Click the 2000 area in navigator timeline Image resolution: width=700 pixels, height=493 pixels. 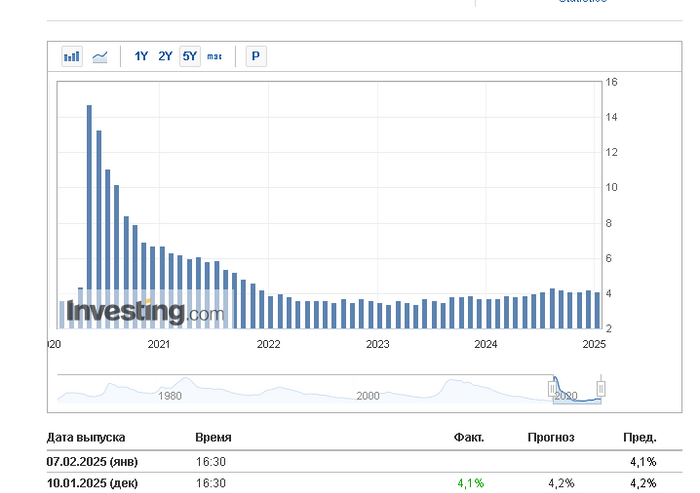click(x=368, y=395)
